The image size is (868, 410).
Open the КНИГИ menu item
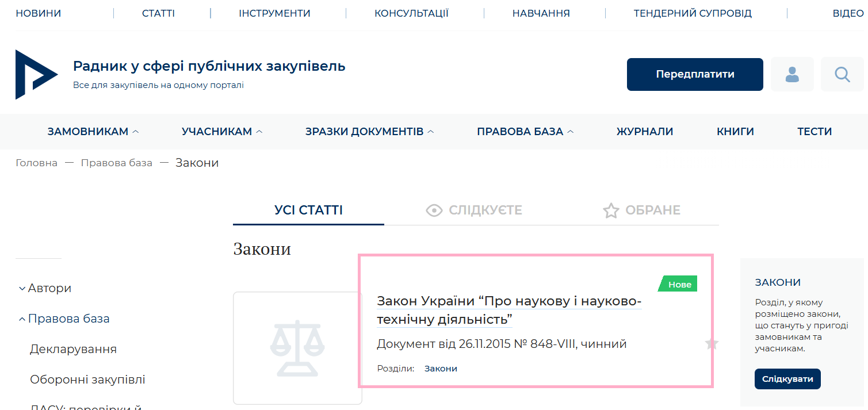click(735, 132)
